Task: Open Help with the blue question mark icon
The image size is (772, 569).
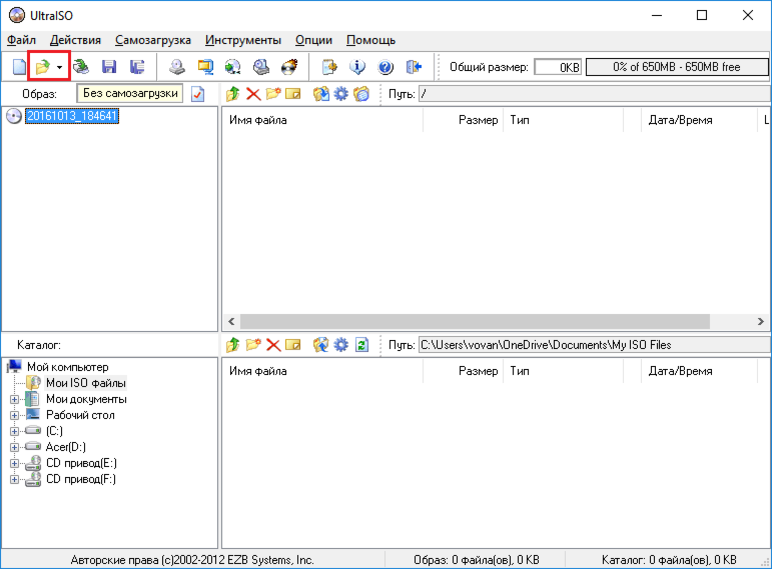Action: tap(386, 67)
